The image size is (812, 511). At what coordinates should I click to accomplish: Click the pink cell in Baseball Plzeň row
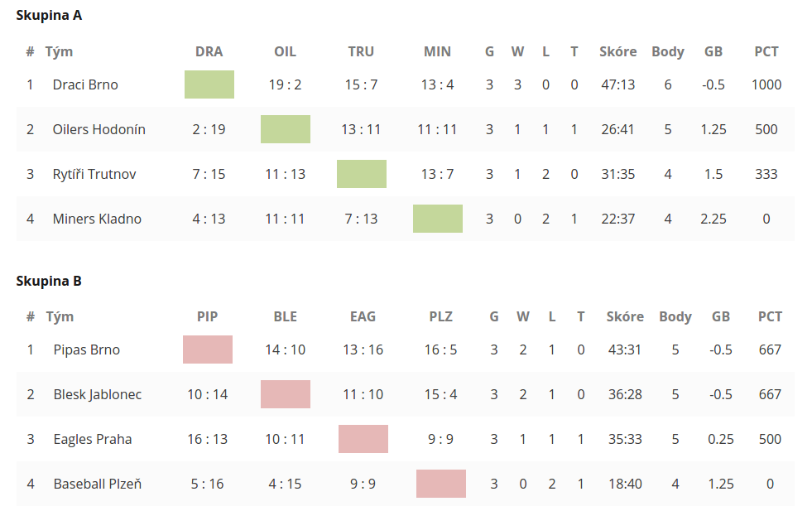[441, 484]
